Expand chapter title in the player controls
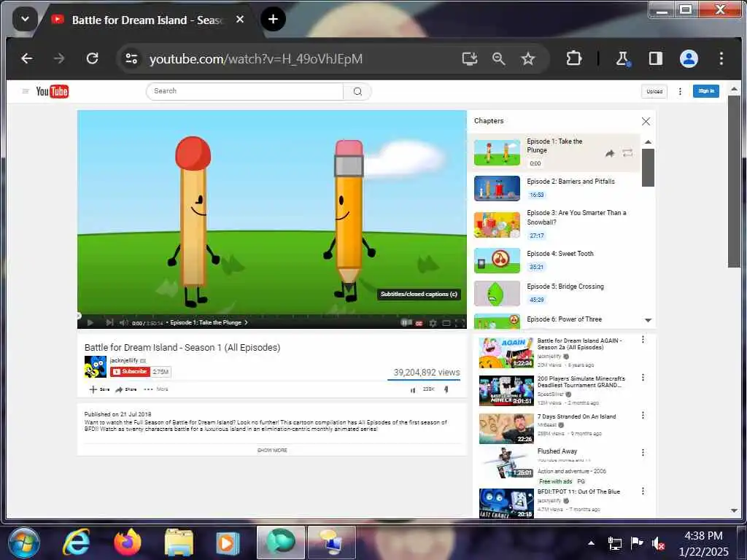 (x=209, y=322)
